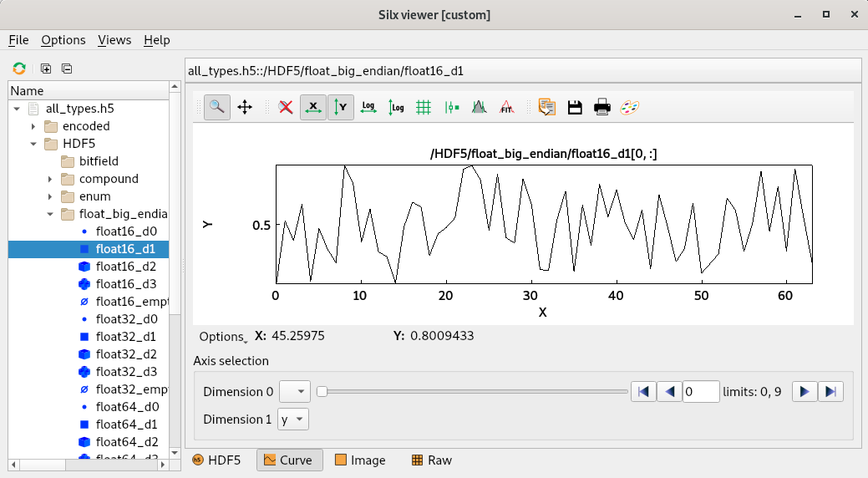The image size is (868, 478).
Task: Toggle the grid display on the plot
Action: pyautogui.click(x=424, y=107)
